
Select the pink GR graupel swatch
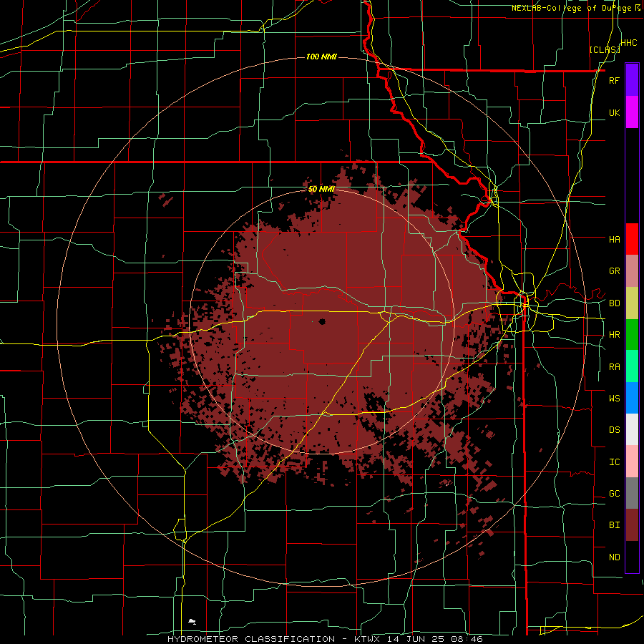(632, 271)
